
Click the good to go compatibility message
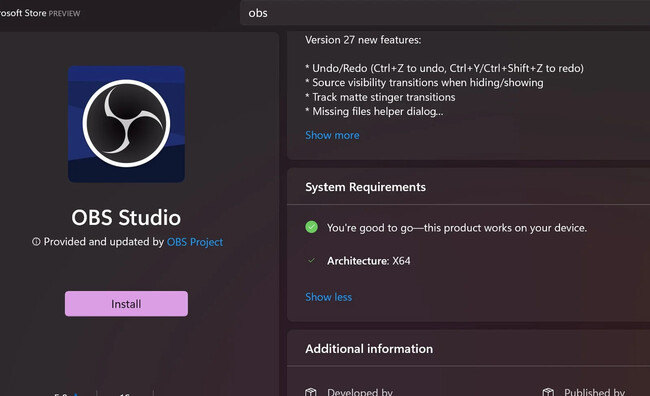pyautogui.click(x=457, y=228)
